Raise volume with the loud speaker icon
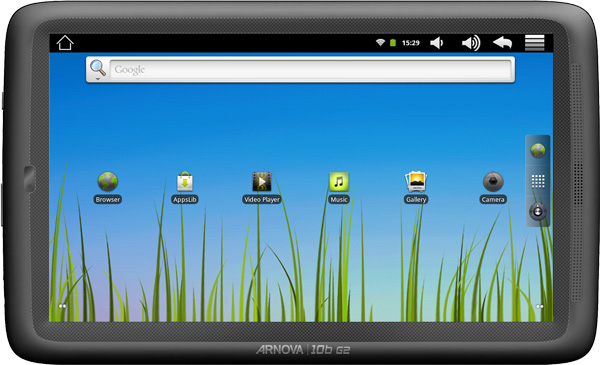 click(x=471, y=43)
